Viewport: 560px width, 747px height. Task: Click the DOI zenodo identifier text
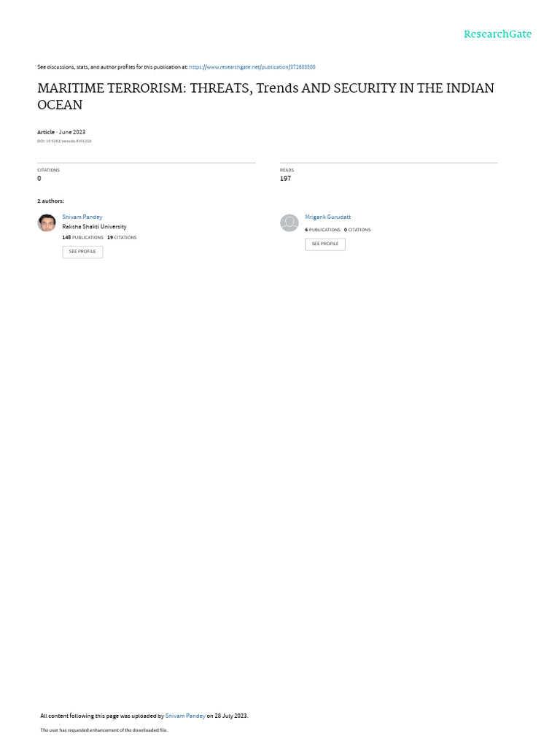tap(64, 141)
